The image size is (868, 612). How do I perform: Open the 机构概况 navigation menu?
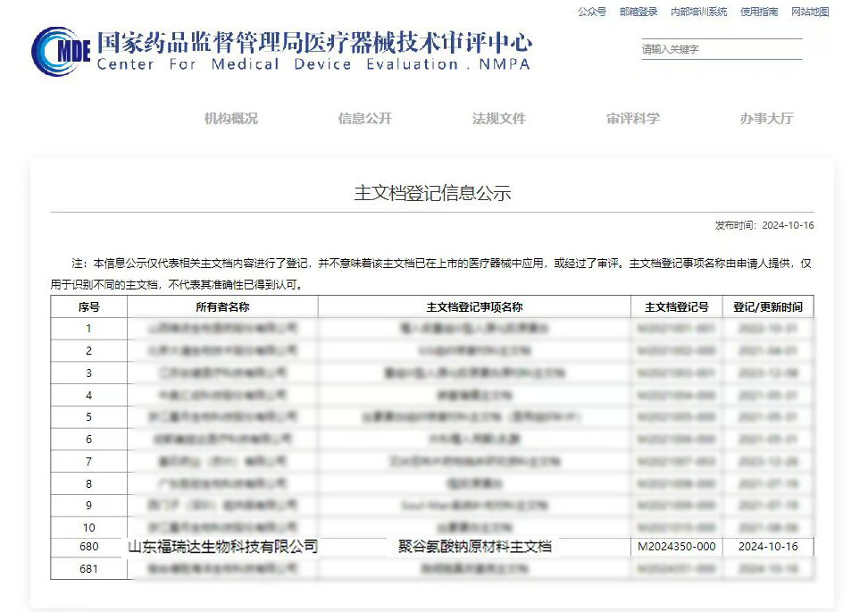point(230,119)
